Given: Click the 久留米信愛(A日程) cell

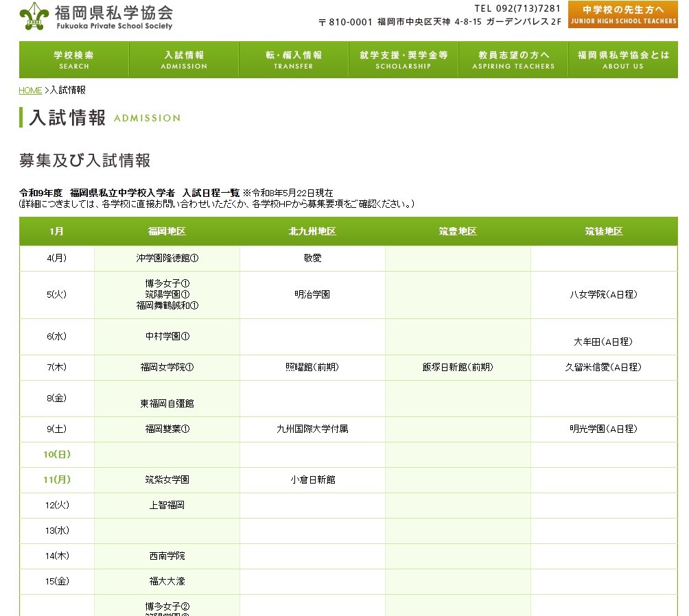Looking at the screenshot, I should [604, 367].
